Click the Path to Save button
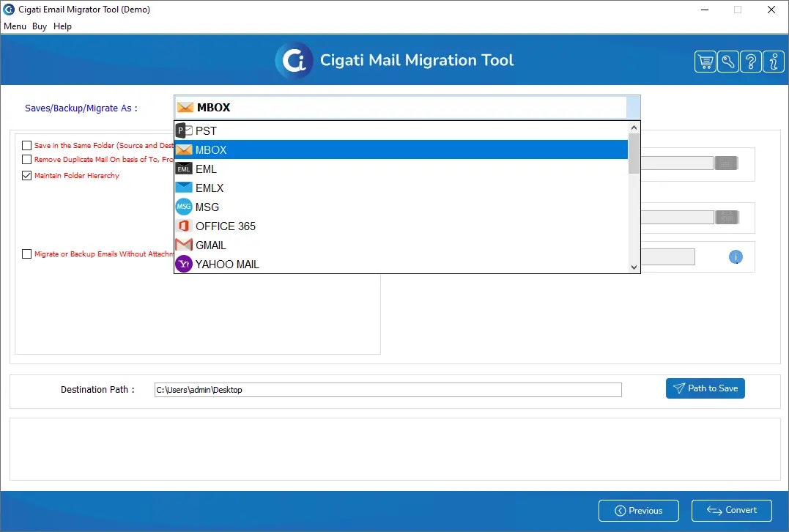789x532 pixels. (x=705, y=388)
